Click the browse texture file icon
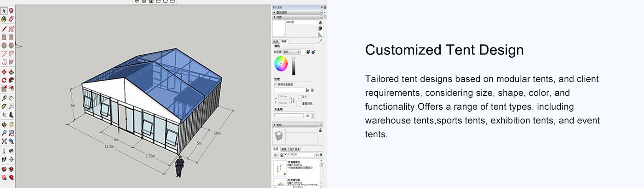The height and width of the screenshot is (188, 644). click(307, 90)
